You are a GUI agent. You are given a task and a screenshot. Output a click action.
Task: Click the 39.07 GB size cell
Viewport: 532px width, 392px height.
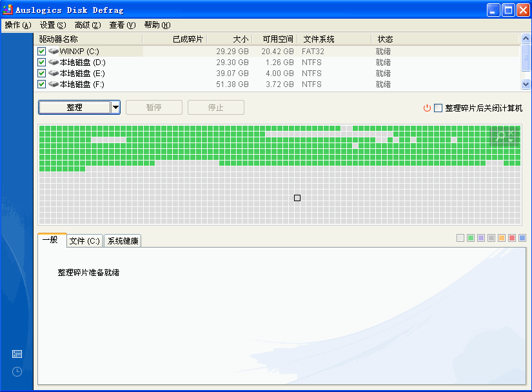[232, 73]
